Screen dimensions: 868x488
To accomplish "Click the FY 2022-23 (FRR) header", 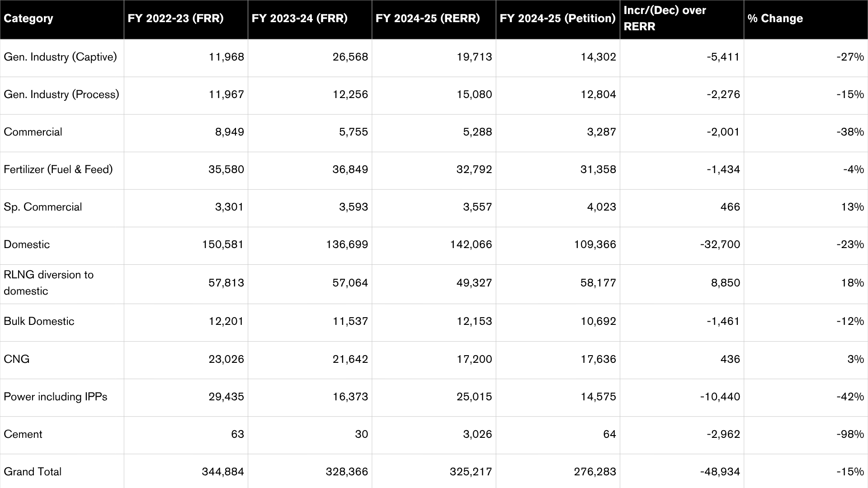I will tap(186, 19).
